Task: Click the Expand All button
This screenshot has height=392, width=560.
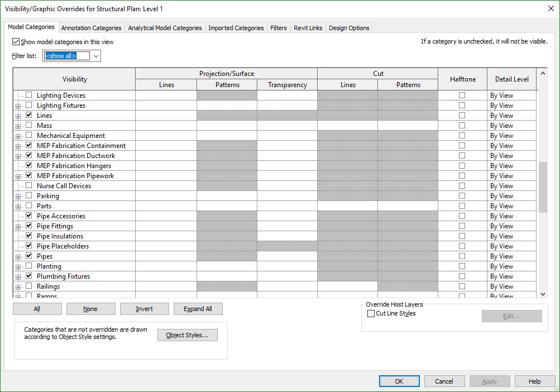Action: (198, 308)
